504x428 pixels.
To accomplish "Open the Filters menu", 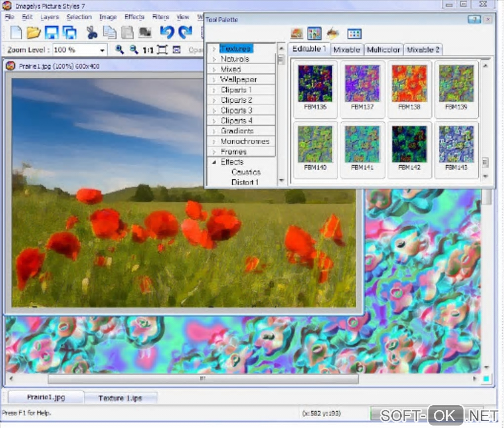I will coord(161,17).
